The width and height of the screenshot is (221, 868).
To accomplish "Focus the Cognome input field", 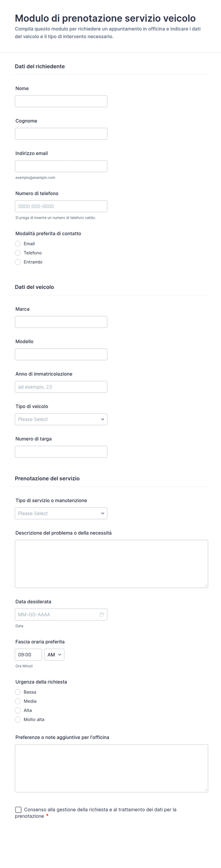I will point(61,134).
